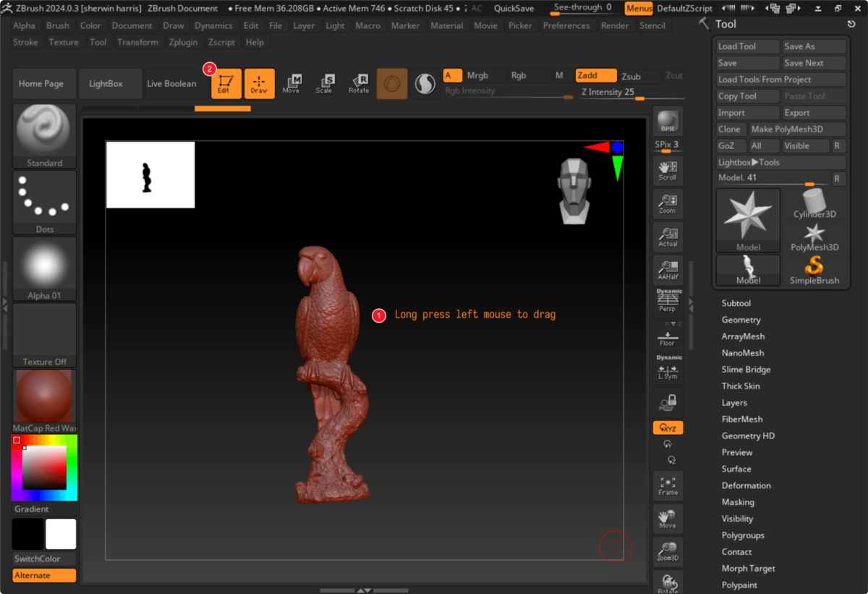The image size is (868, 594).
Task: Toggle Dynamic Perspective
Action: (x=667, y=298)
